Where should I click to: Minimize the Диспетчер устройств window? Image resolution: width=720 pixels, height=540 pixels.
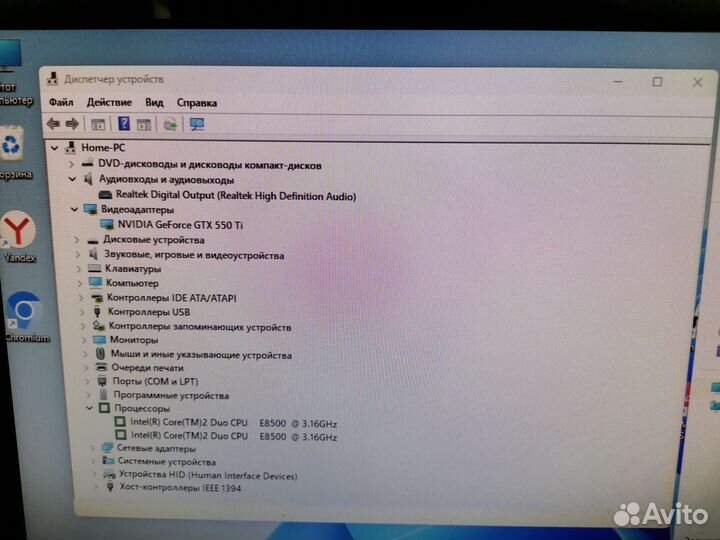pyautogui.click(x=618, y=82)
